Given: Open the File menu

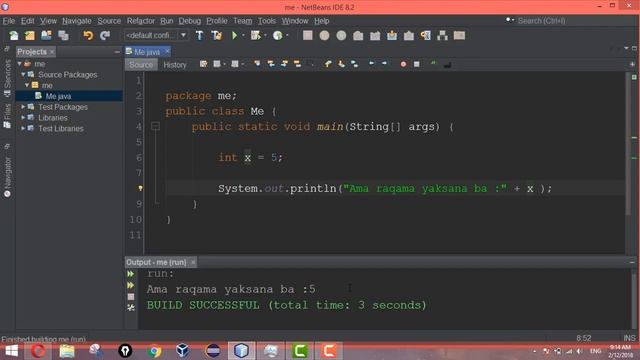Looking at the screenshot, I should (9, 21).
